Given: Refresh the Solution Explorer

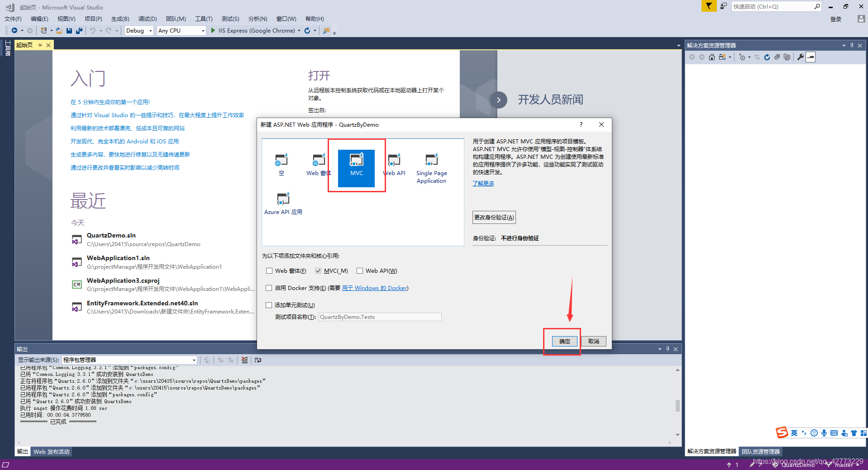Looking at the screenshot, I should [x=767, y=57].
